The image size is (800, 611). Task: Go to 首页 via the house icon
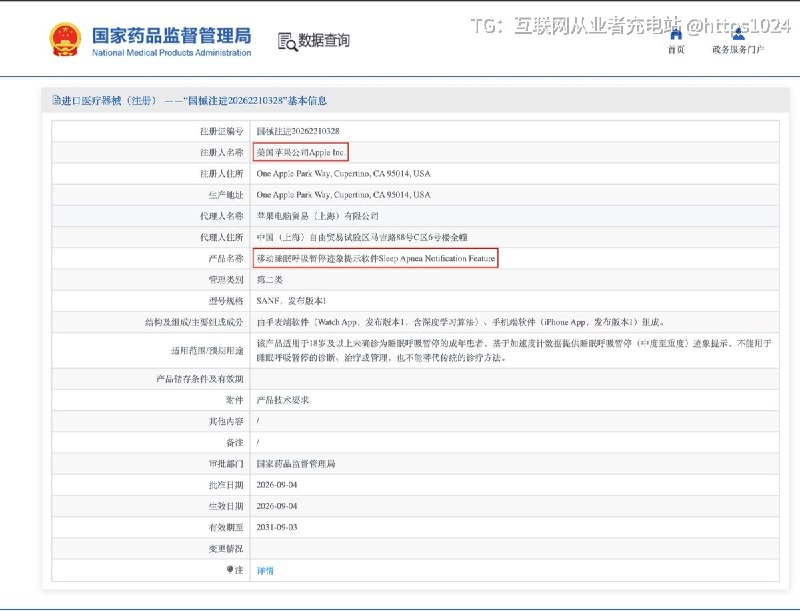point(676,34)
